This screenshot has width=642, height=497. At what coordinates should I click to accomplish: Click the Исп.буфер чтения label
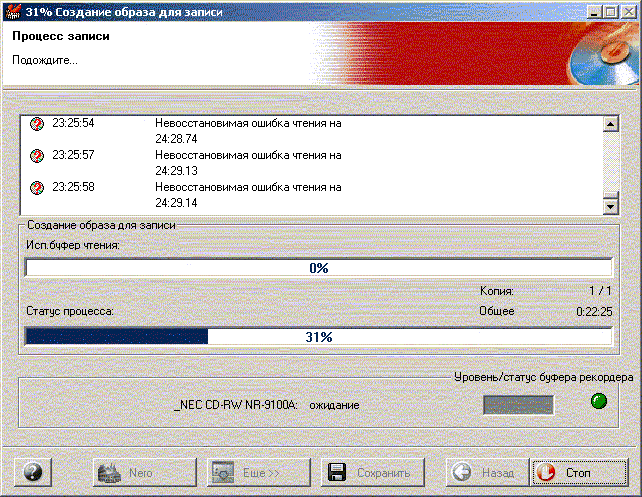click(73, 245)
